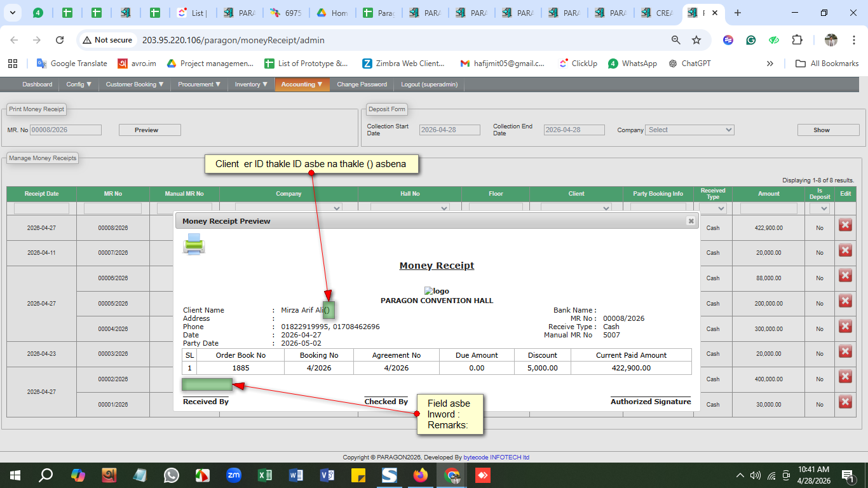Open the Customer Booking menu
The height and width of the screenshot is (488, 868).
pyautogui.click(x=135, y=85)
